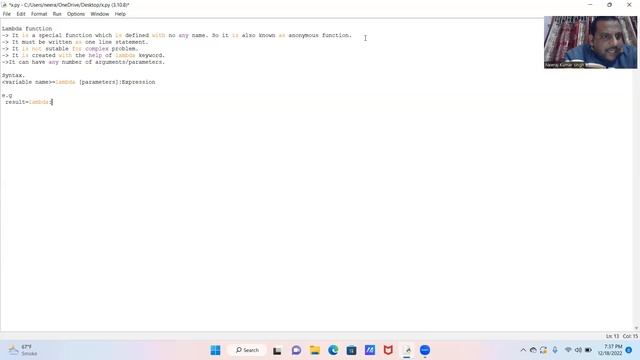Open the Windows Start menu
Image resolution: width=640 pixels, height=360 pixels.
[216, 350]
